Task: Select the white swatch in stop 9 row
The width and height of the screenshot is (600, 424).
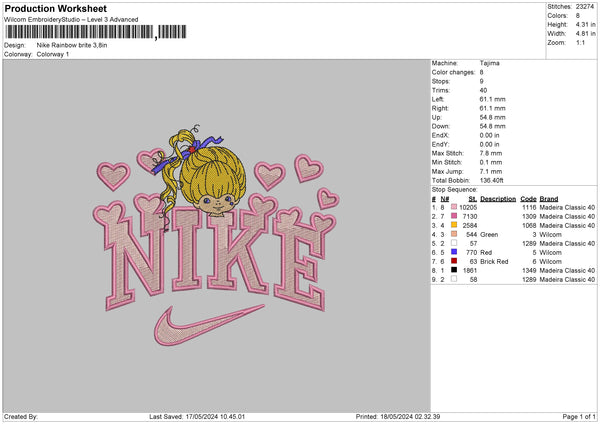Action: (x=454, y=279)
